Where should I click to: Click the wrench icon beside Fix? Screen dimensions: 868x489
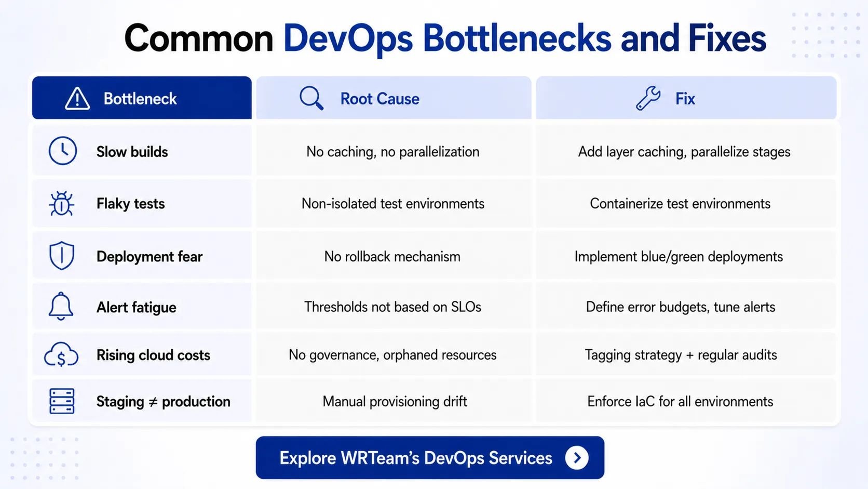pos(648,98)
